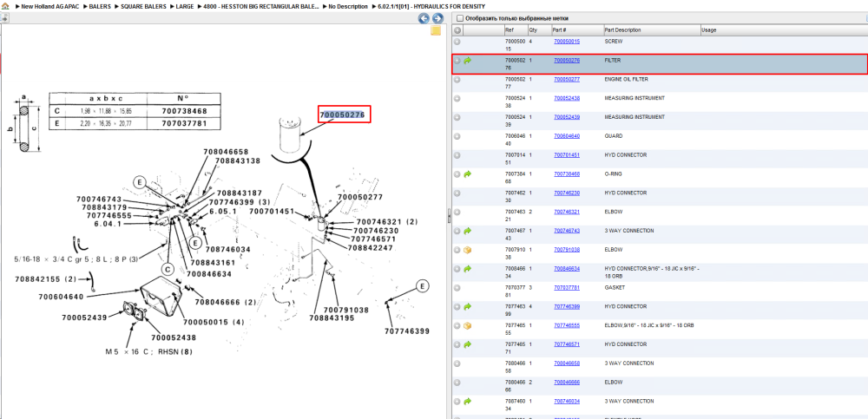
Task: Select diagram label 708843195
Action: (332, 318)
